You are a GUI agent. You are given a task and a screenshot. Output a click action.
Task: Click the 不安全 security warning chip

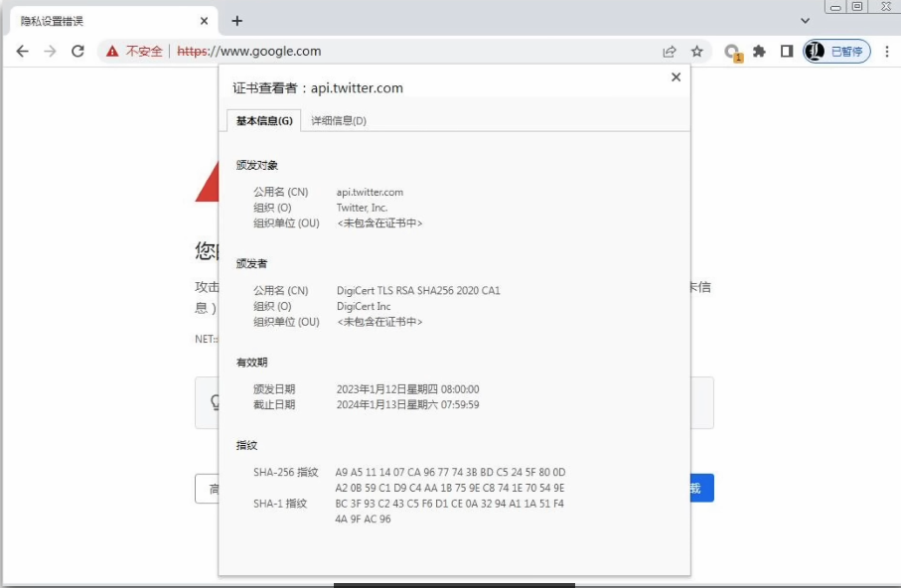pyautogui.click(x=135, y=52)
